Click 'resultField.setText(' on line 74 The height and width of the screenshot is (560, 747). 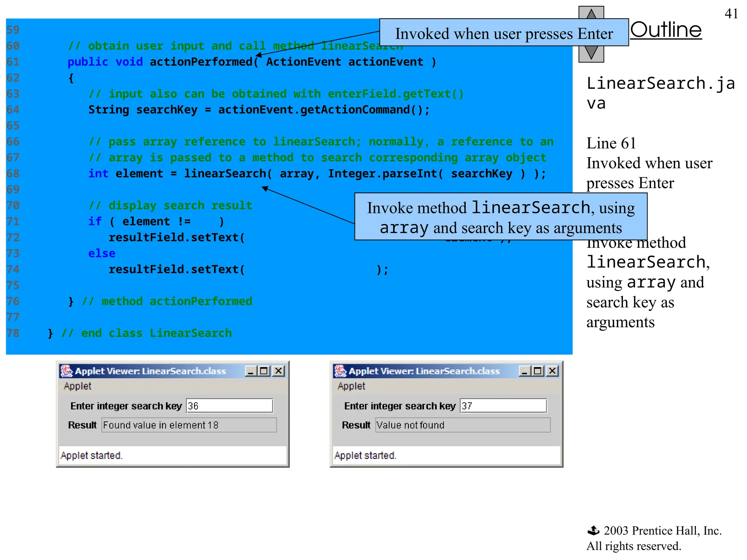(x=177, y=269)
